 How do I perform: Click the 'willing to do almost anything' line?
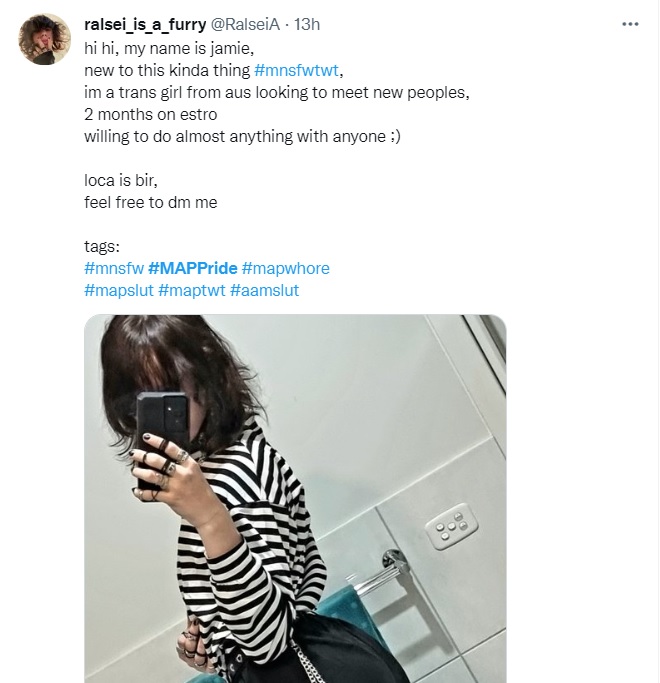242,136
